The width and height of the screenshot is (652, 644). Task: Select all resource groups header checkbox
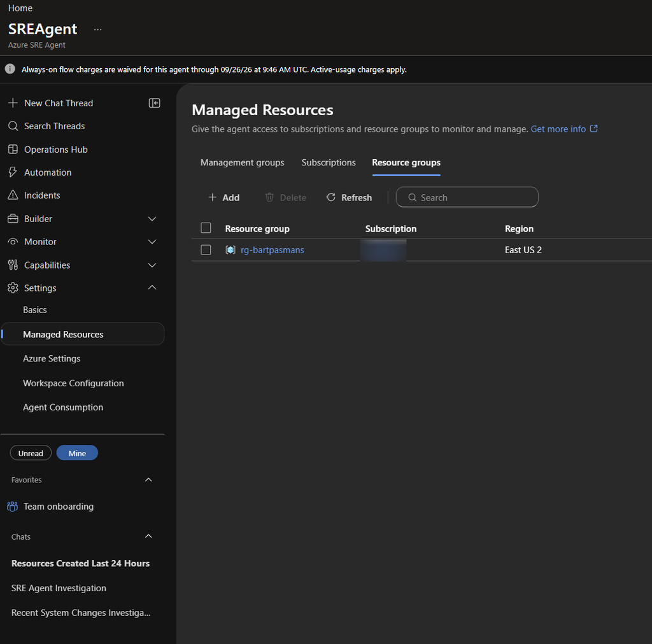[206, 228]
